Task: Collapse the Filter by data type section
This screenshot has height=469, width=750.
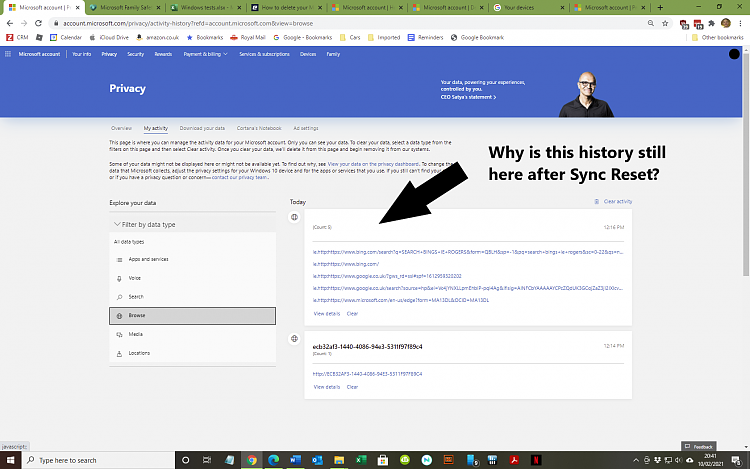Action: point(145,224)
